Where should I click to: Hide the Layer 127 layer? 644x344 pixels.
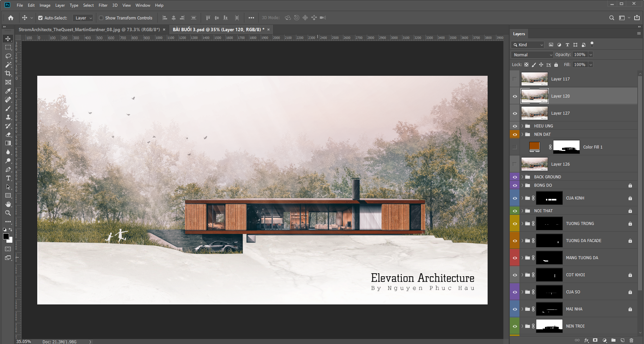tap(514, 113)
